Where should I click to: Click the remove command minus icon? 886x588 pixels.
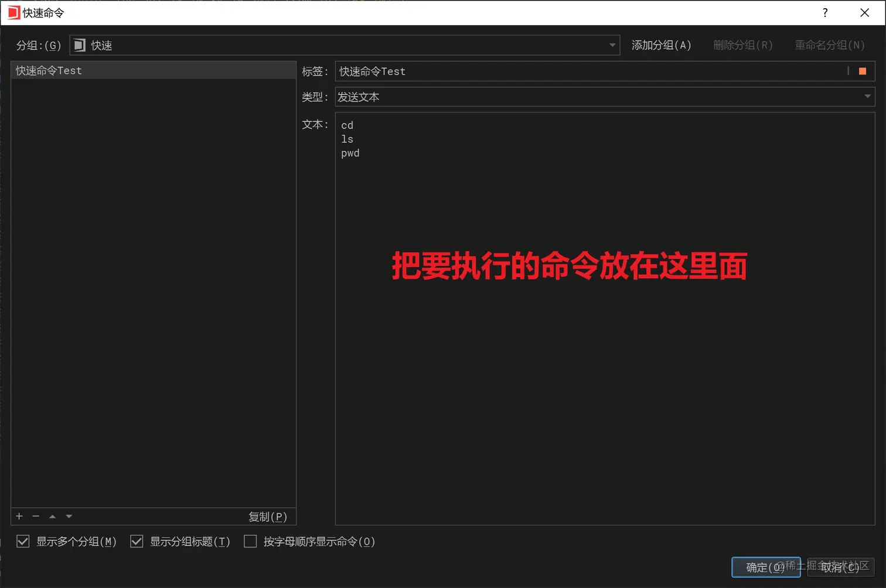tap(36, 516)
